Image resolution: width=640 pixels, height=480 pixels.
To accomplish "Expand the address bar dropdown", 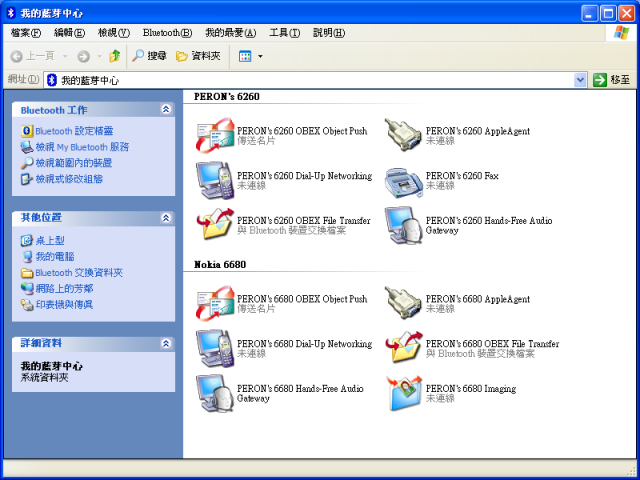I will (x=580, y=80).
